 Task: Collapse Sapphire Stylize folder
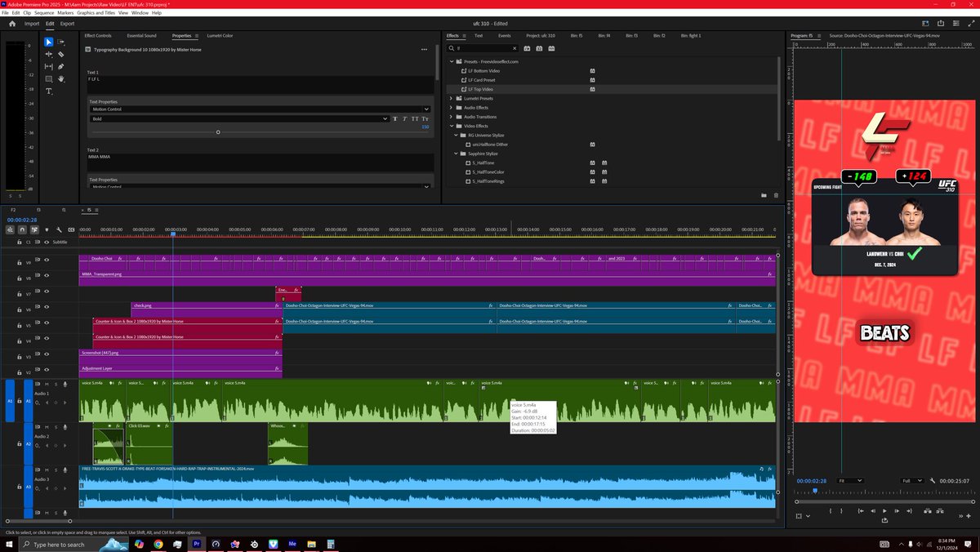click(457, 154)
